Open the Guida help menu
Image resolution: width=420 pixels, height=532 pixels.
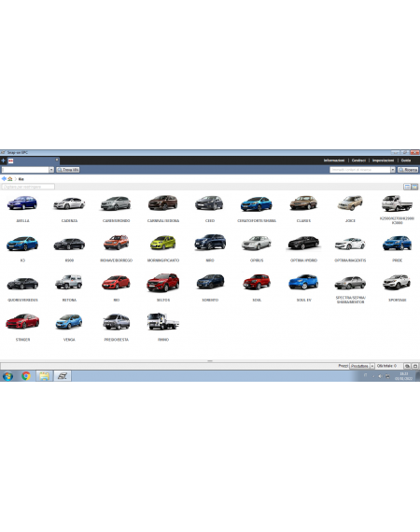(406, 161)
